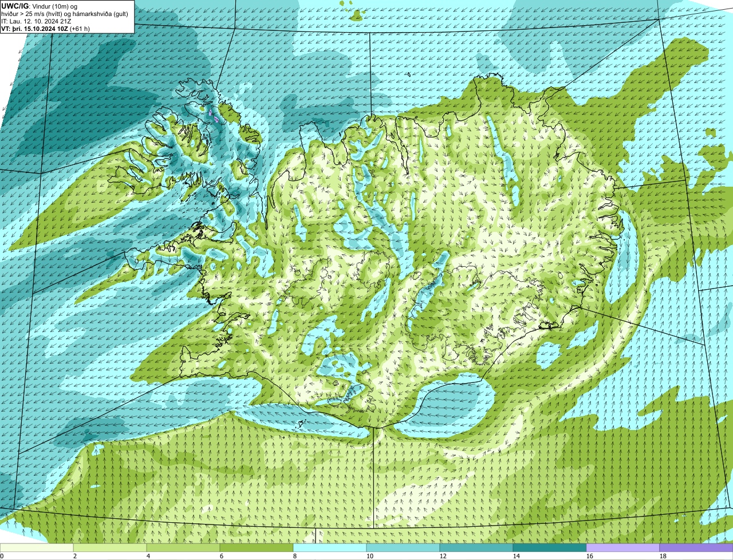
Task: Click the '18' label on the color scale
Action: (663, 556)
